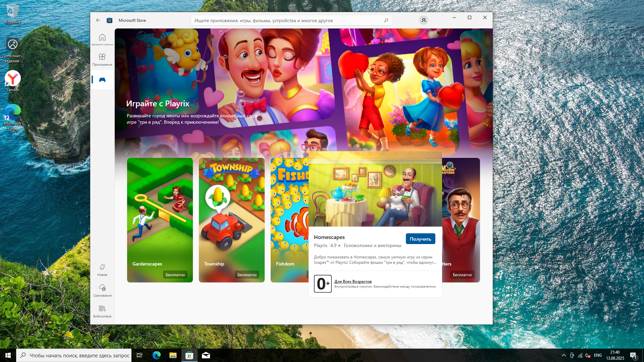This screenshot has width=644, height=362.
Task: Open the Gardenscapes game tile
Action: [x=160, y=215]
